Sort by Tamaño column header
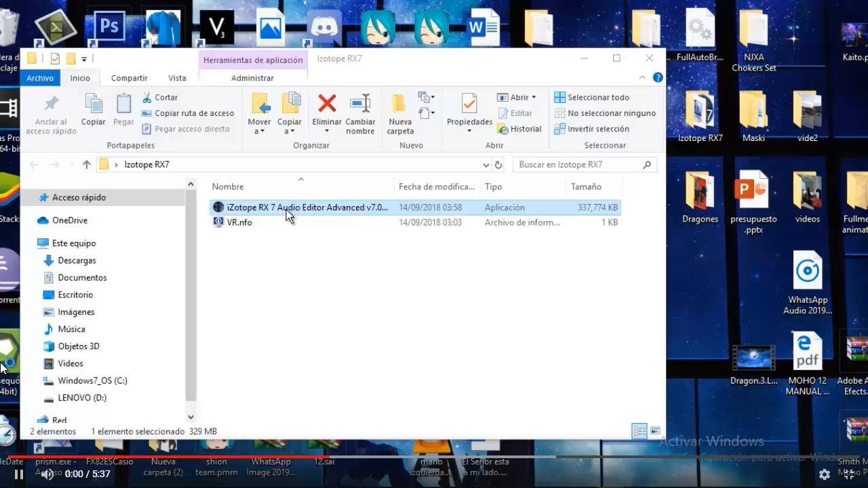Image resolution: width=868 pixels, height=488 pixels. [586, 186]
